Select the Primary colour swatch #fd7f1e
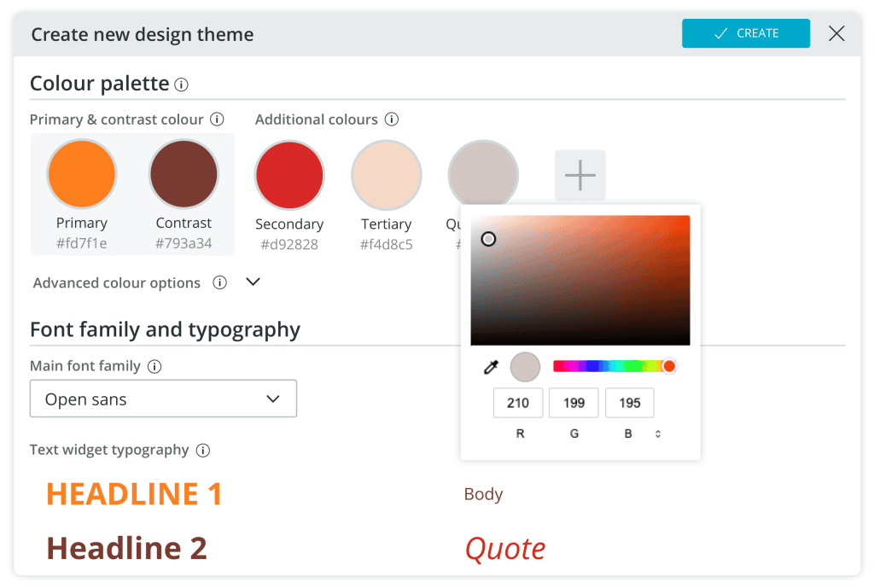874x588 pixels. 81,173
